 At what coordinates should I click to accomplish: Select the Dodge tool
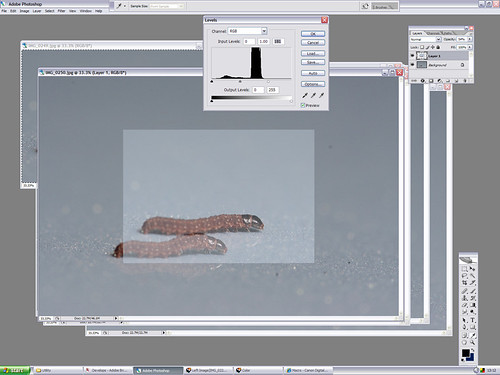click(x=473, y=312)
